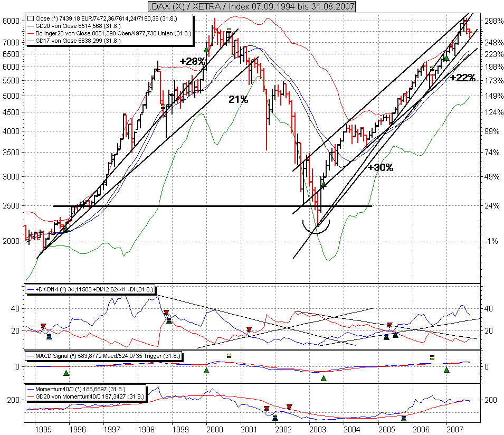Image resolution: width=504 pixels, height=435 pixels.
Task: Click the 2005 year label on time axis
Action: 387,430
